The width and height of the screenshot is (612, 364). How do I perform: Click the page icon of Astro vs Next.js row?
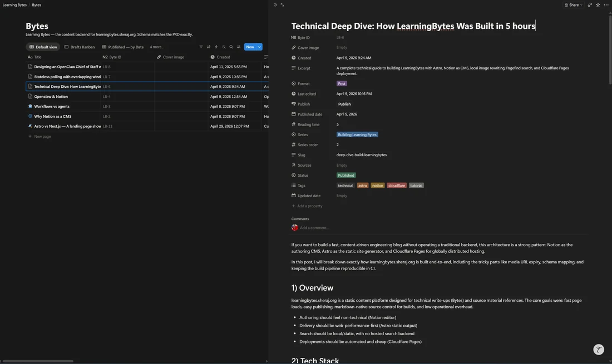[x=30, y=126]
